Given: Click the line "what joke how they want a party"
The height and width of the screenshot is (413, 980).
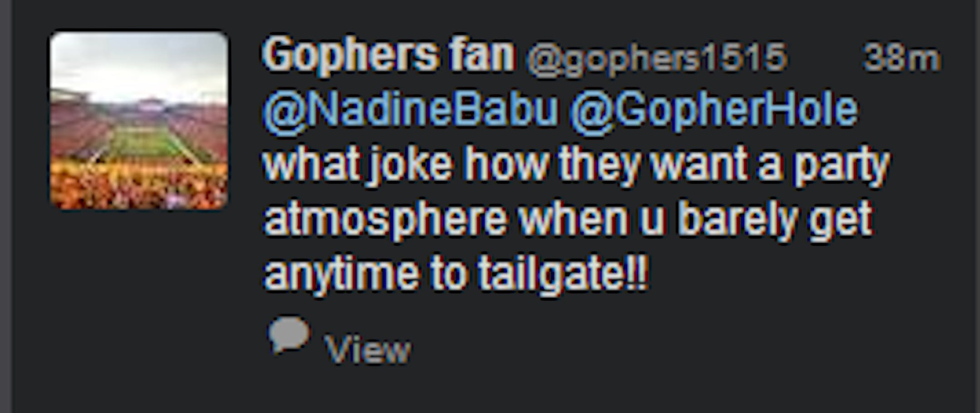Looking at the screenshot, I should [575, 165].
